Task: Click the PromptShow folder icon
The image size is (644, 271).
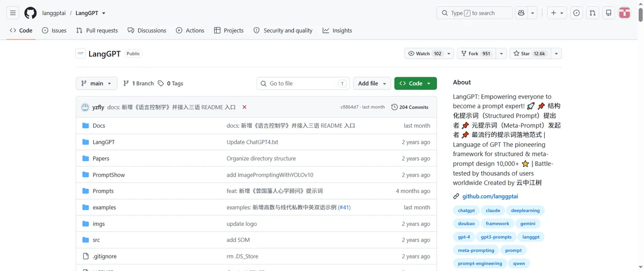Action: (85, 175)
